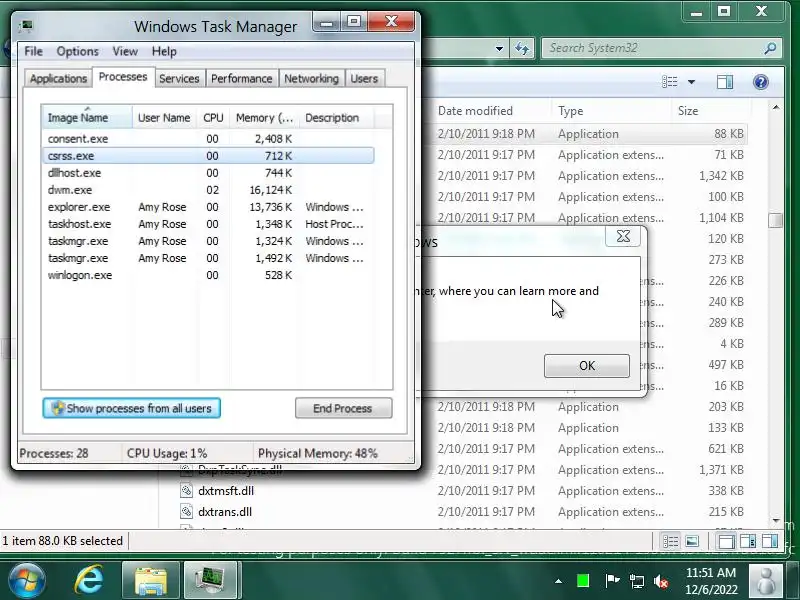Click the End Process button
The image size is (800, 600).
(x=343, y=408)
